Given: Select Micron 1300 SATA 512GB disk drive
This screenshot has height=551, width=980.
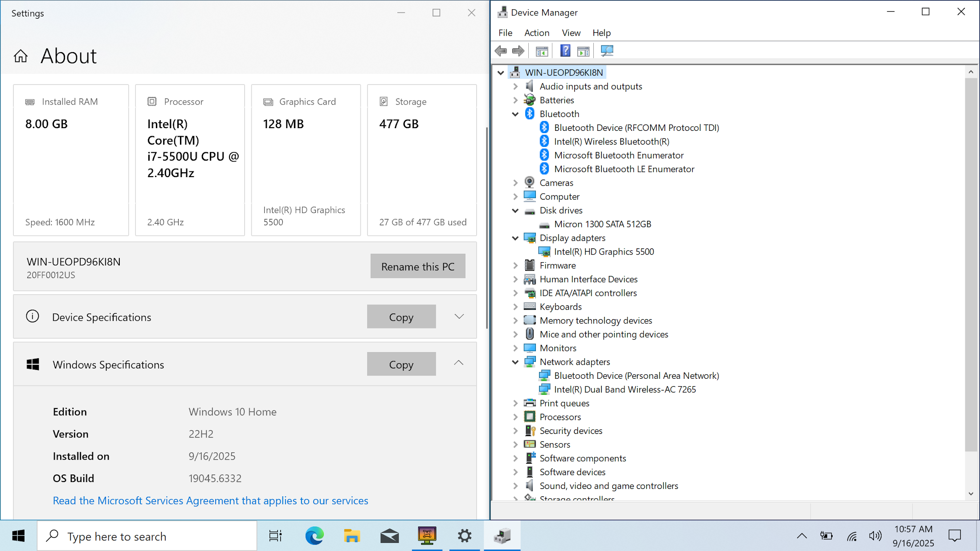Looking at the screenshot, I should coord(603,224).
